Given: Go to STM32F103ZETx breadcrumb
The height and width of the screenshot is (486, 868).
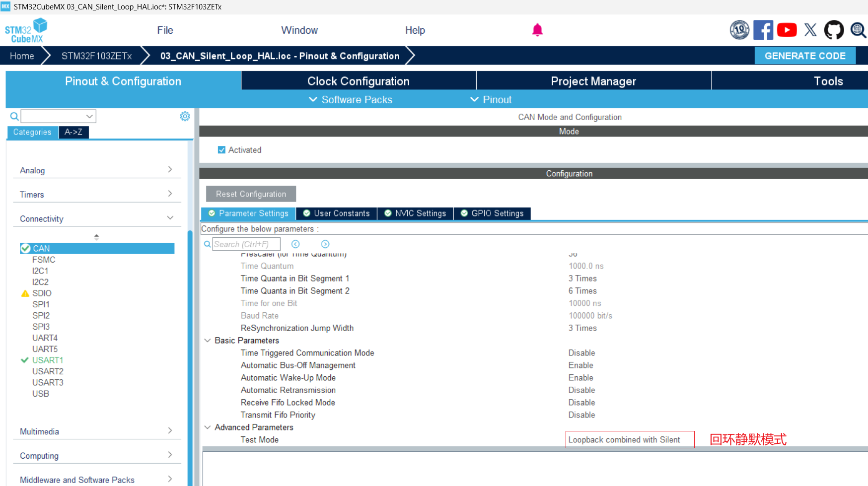Looking at the screenshot, I should 97,56.
